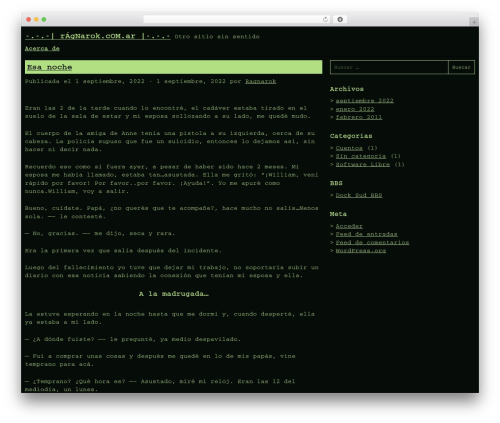The image size is (500, 423).
Task: Click the browser address bar
Action: tap(236, 20)
